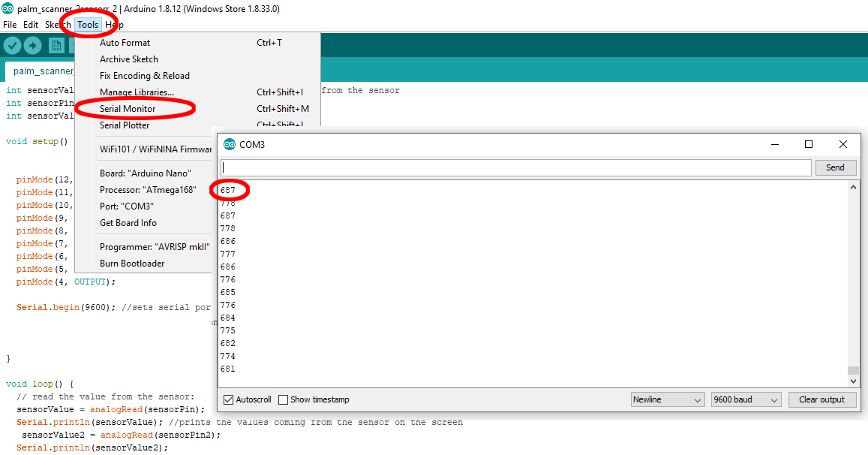868x455 pixels.
Task: Disable the Autoscroll option
Action: pos(230,399)
